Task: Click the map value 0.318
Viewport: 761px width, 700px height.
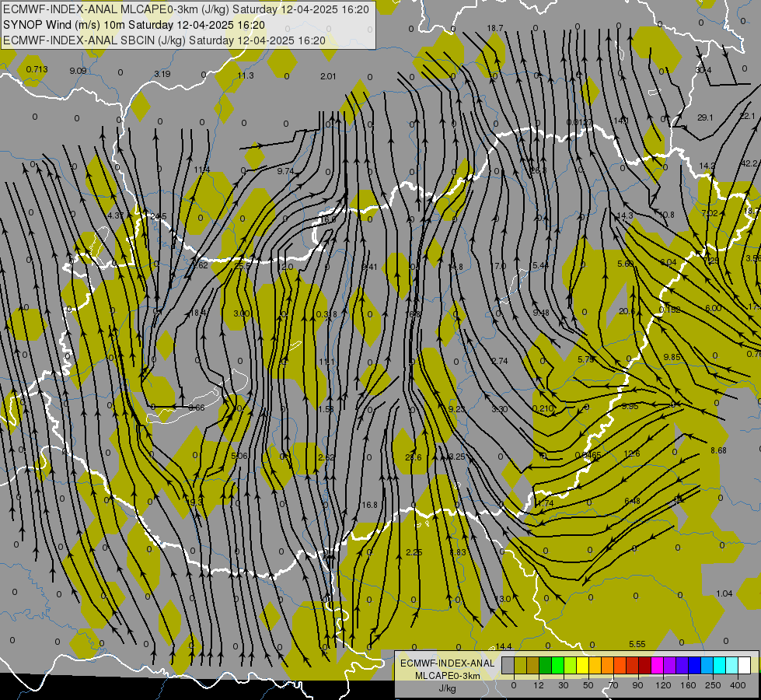Action: (x=326, y=314)
